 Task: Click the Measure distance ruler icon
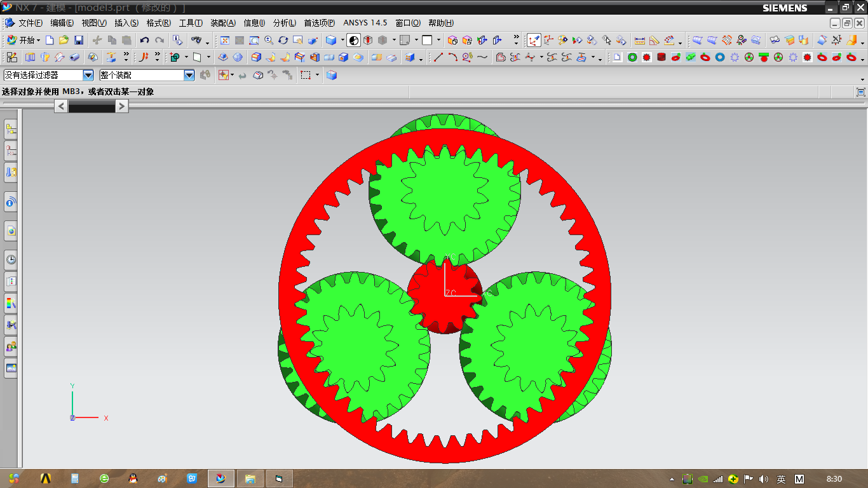640,40
